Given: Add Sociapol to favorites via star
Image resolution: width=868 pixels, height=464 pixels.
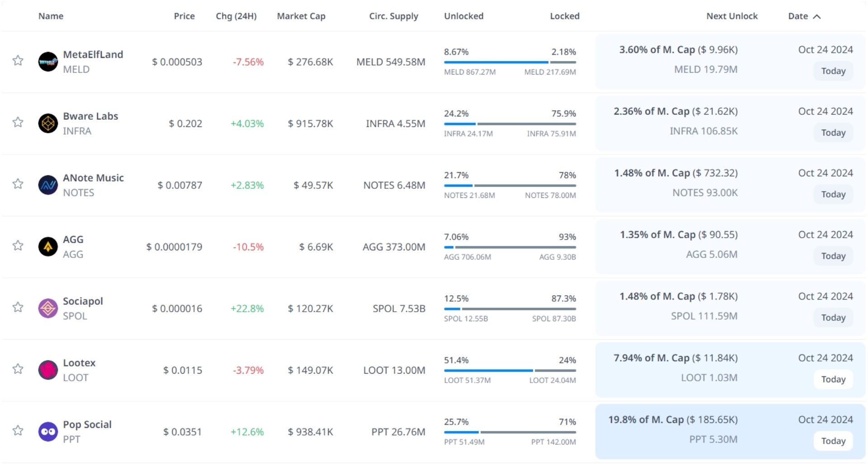Looking at the screenshot, I should point(18,307).
